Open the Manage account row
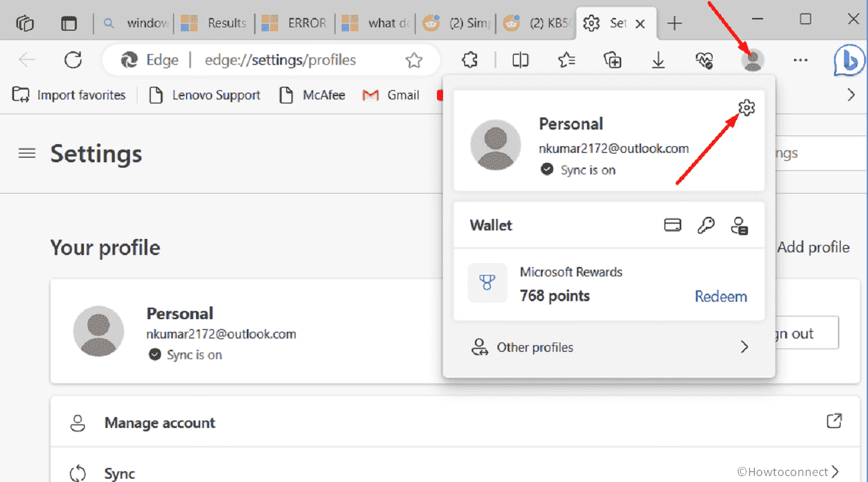868x482 pixels. coord(455,422)
